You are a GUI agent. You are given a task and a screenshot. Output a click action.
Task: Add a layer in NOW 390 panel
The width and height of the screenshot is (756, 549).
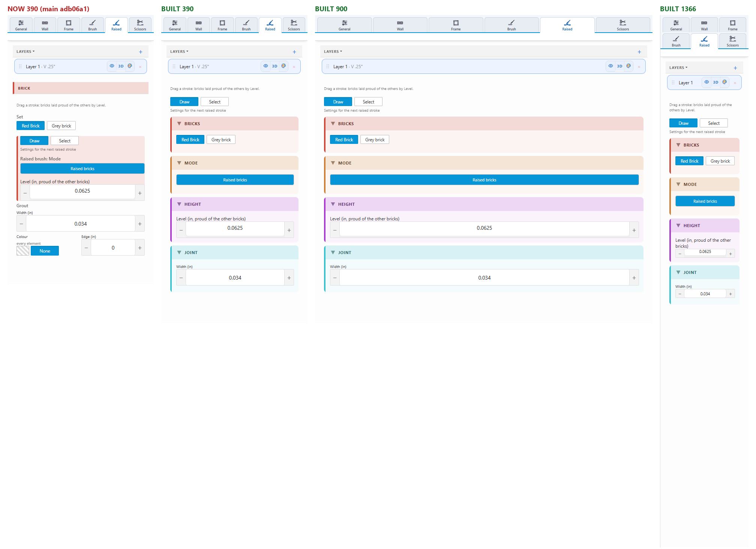141,52
